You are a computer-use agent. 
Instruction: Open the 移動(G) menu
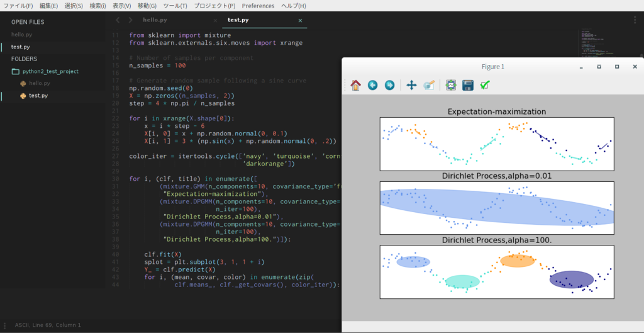pyautogui.click(x=147, y=6)
